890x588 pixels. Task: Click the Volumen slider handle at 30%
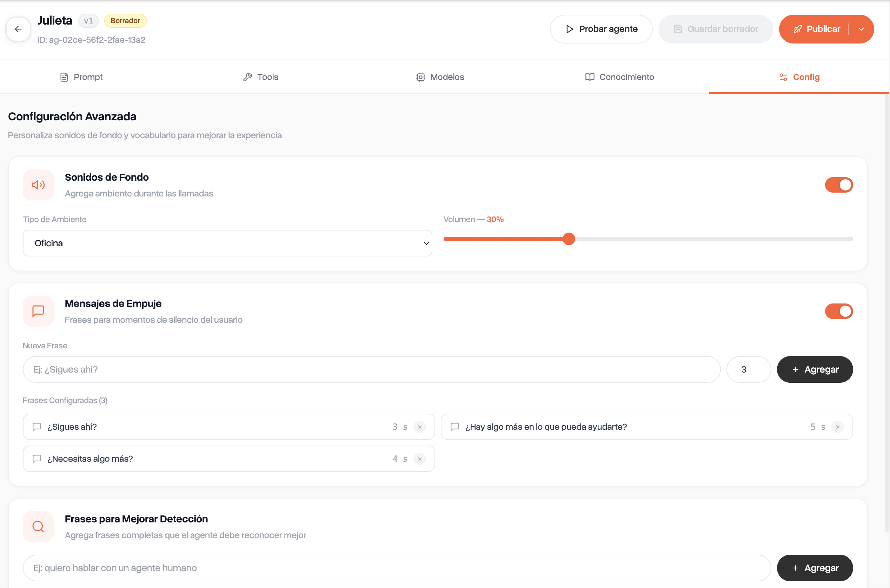point(569,239)
